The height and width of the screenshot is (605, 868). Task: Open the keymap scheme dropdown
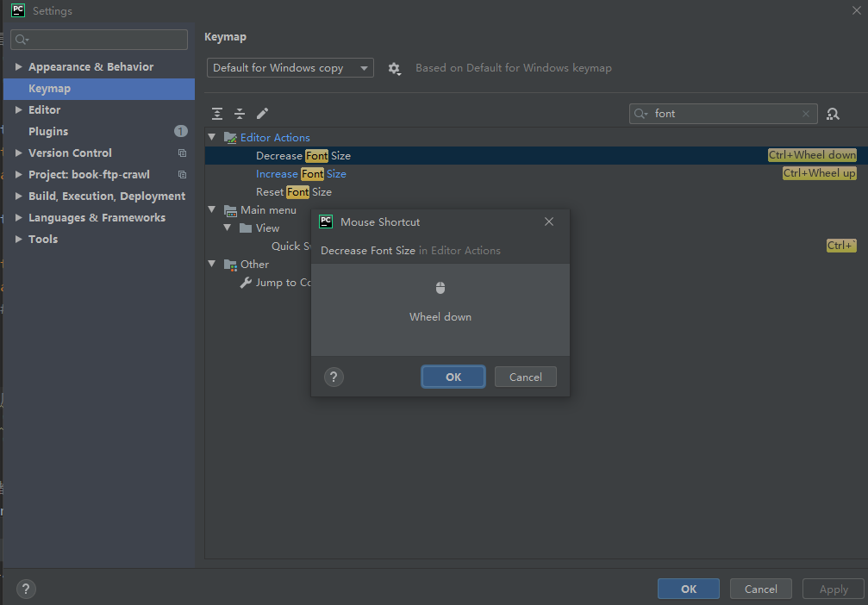290,68
